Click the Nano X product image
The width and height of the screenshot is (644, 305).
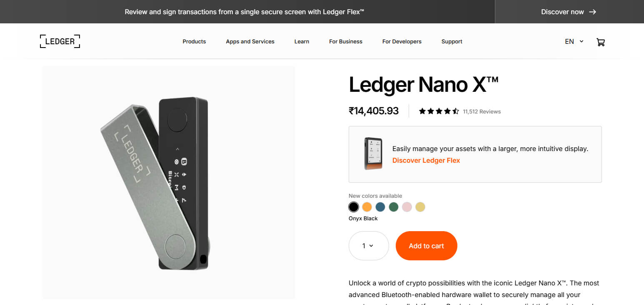pyautogui.click(x=168, y=182)
